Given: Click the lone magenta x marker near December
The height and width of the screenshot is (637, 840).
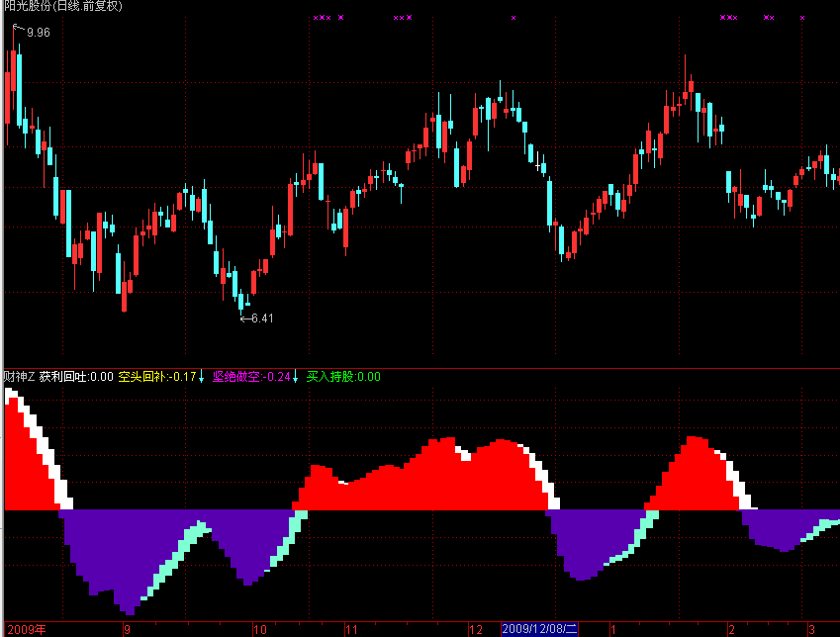Looking at the screenshot, I should pyautogui.click(x=513, y=18).
